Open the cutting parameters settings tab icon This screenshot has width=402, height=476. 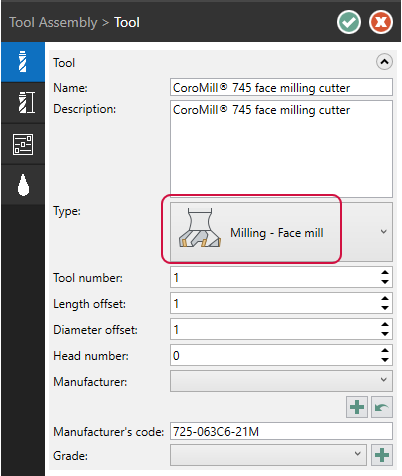pyautogui.click(x=23, y=144)
